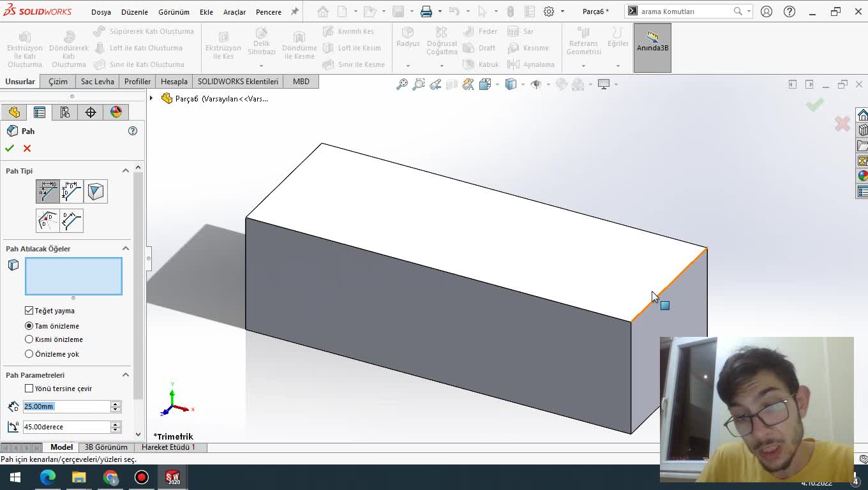This screenshot has width=868, height=490.
Task: Open SOLIDWORKS Resources home icon in task pane
Action: (862, 115)
